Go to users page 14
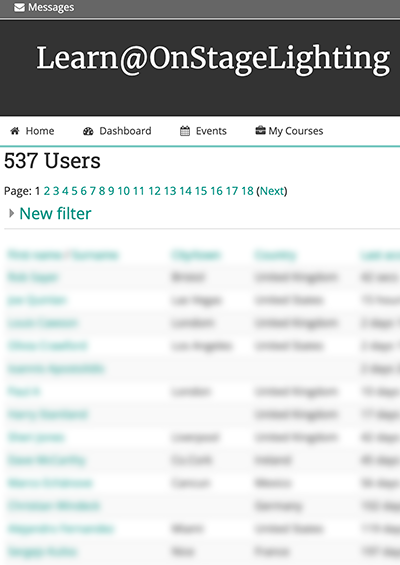400x565 pixels. (186, 191)
